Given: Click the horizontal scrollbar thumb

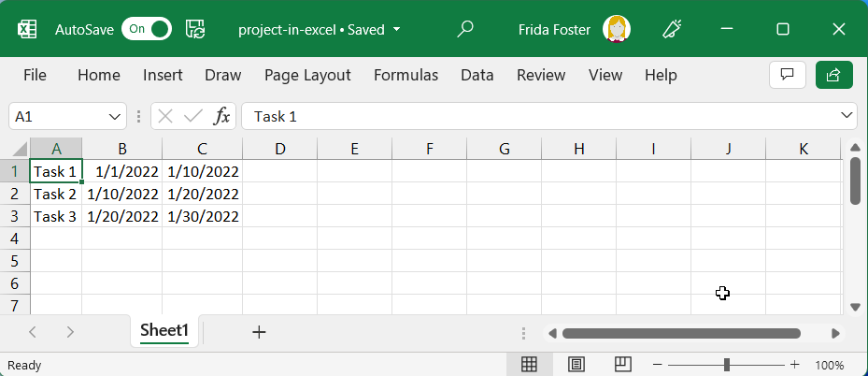Looking at the screenshot, I should (x=681, y=333).
